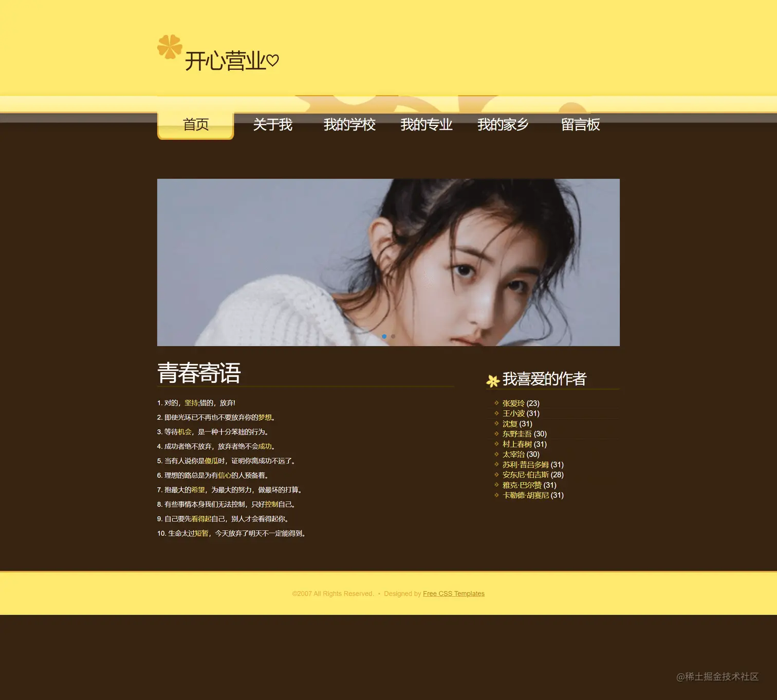Follow the 成功 link at end of quote 4
This screenshot has height=700, width=777.
pyautogui.click(x=265, y=446)
